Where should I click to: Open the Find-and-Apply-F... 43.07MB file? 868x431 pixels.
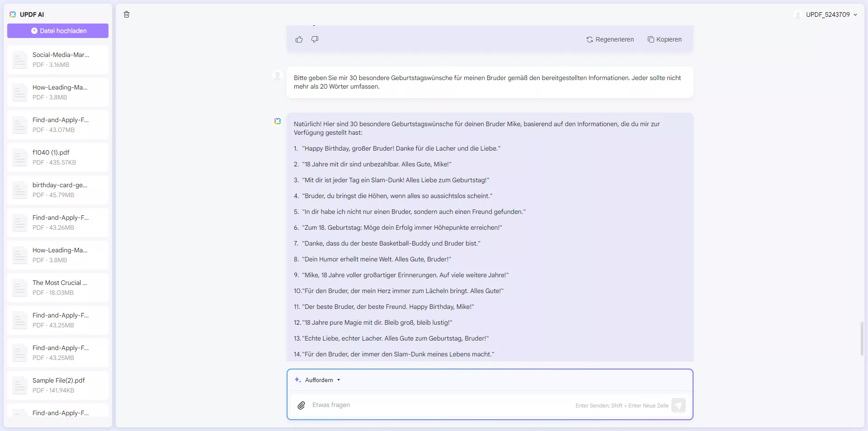click(x=58, y=125)
